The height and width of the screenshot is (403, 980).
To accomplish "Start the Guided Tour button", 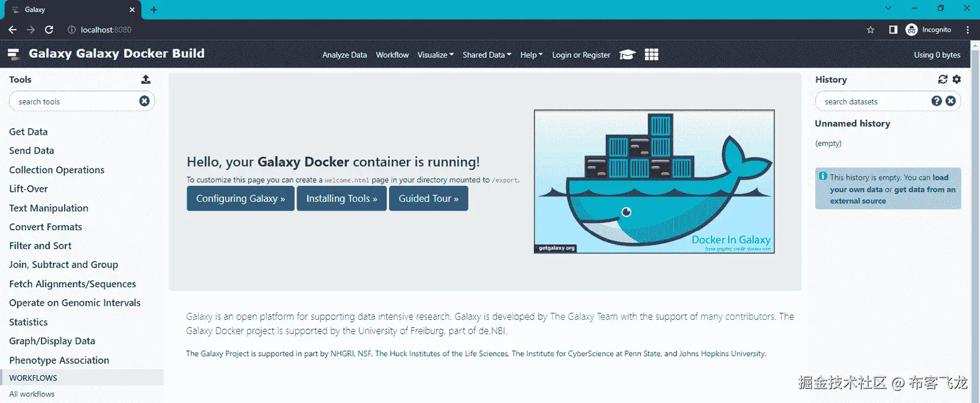I will point(428,198).
